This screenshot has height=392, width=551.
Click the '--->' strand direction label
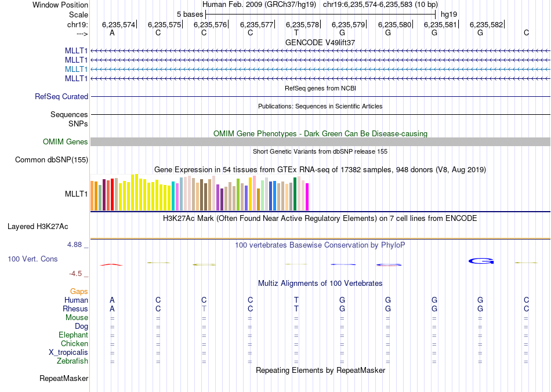[x=82, y=34]
